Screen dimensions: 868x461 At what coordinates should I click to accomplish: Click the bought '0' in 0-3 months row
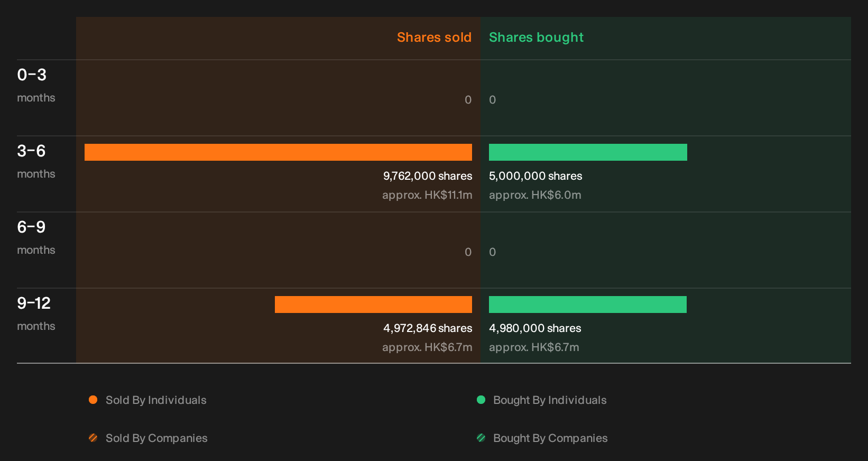tap(493, 100)
